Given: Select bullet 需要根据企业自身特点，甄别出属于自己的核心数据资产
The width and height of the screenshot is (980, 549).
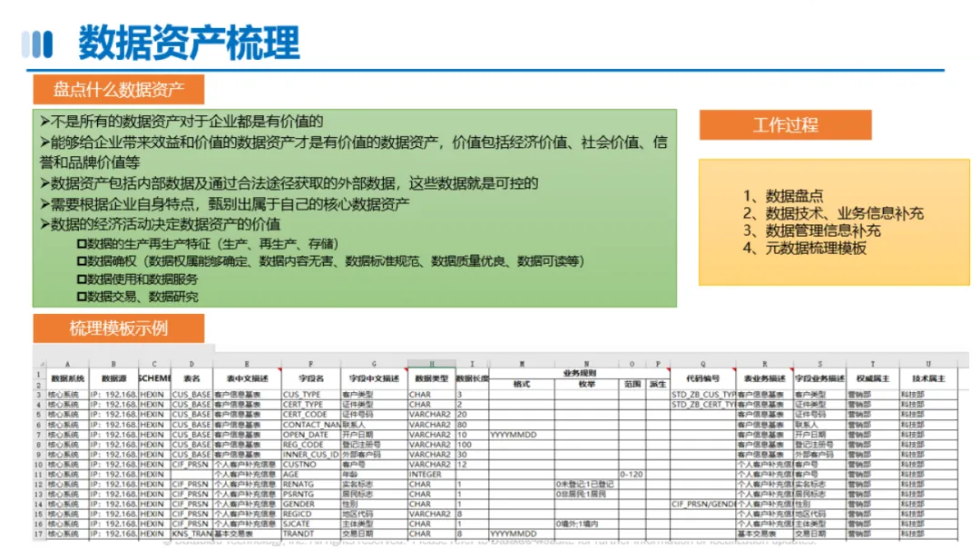Looking at the screenshot, I should (225, 204).
